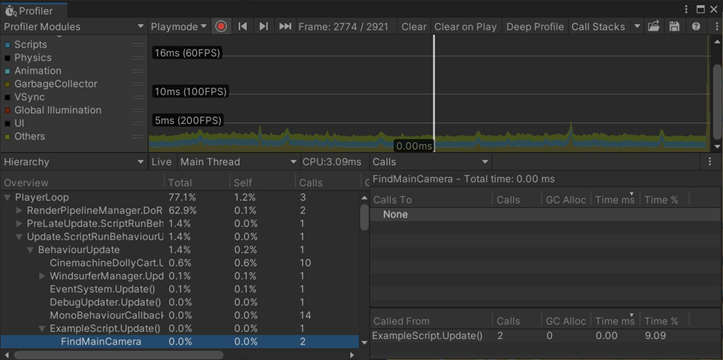Open Profiler tab kebab menu

(x=686, y=9)
